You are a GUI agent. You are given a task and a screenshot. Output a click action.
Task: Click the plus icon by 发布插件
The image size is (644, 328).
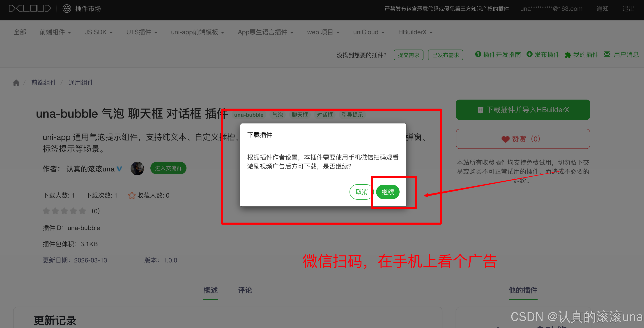coord(529,54)
